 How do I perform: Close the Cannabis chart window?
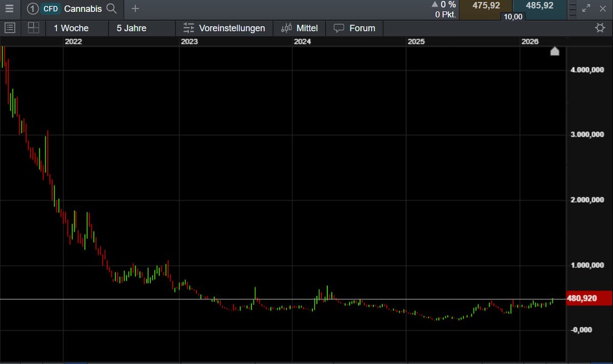tap(602, 8)
